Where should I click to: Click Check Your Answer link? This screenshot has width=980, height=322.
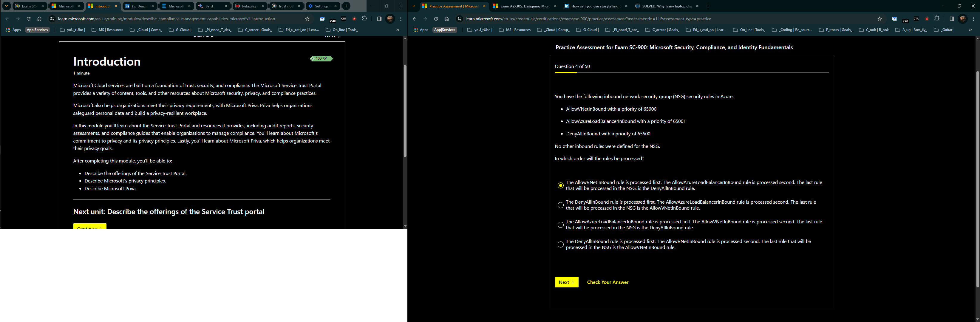(x=608, y=282)
